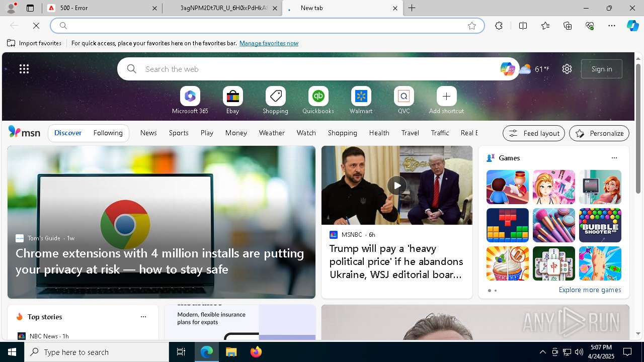The width and height of the screenshot is (644, 362).
Task: Open the Favorites list icon
Action: tap(545, 26)
